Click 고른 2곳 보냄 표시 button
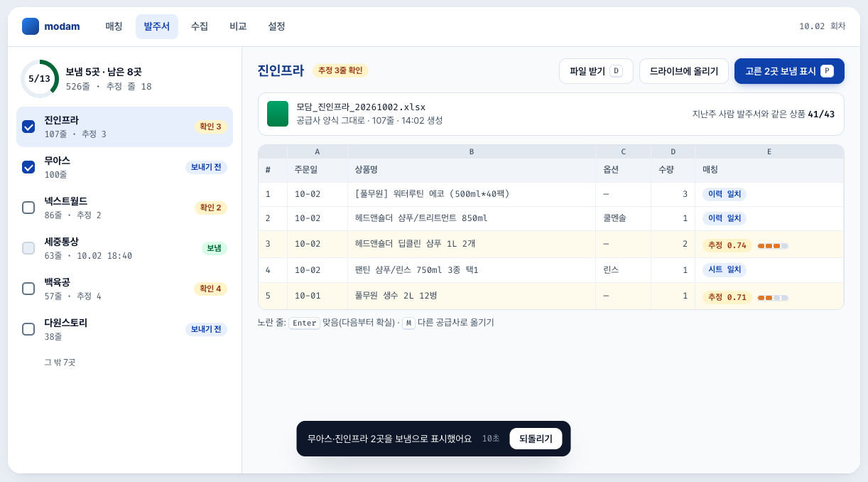The image size is (868, 482). (x=789, y=71)
